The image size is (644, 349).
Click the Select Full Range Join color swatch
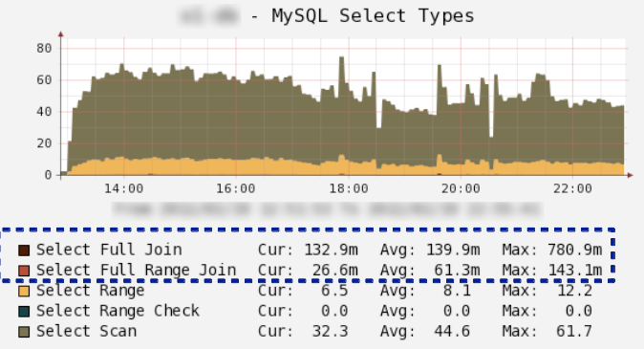(24, 271)
